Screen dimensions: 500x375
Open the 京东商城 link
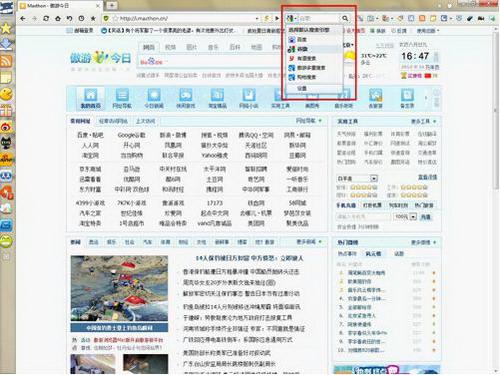(x=90, y=169)
